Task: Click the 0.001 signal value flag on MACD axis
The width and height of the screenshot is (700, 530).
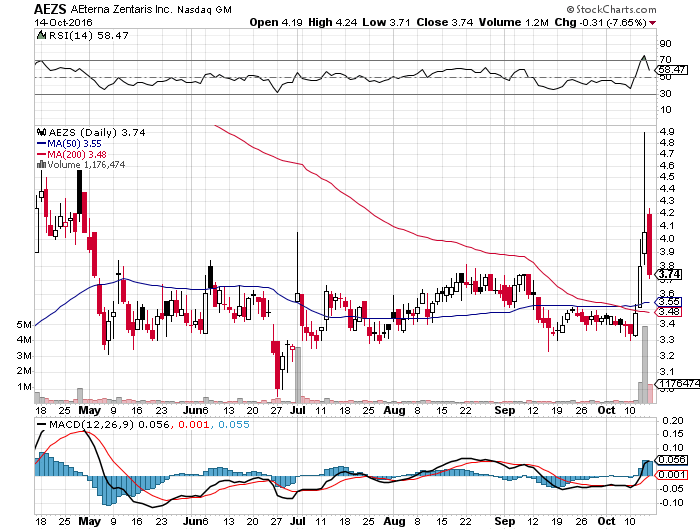Action: (672, 474)
